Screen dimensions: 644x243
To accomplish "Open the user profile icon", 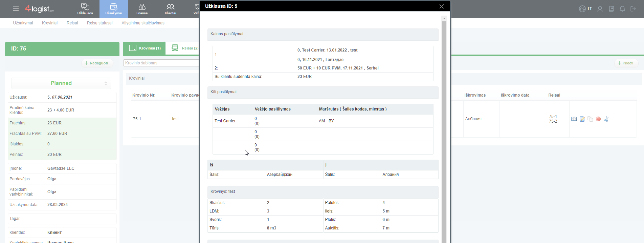I will (x=600, y=9).
